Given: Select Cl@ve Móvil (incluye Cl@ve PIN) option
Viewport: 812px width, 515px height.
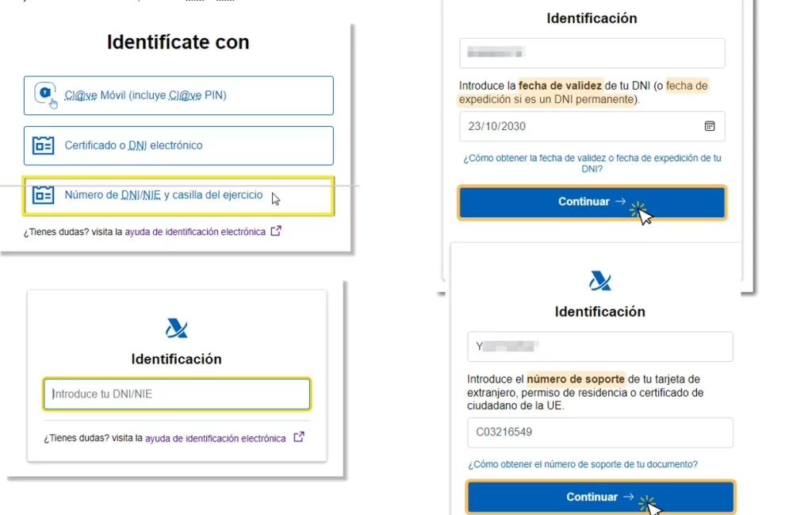Looking at the screenshot, I should [178, 95].
